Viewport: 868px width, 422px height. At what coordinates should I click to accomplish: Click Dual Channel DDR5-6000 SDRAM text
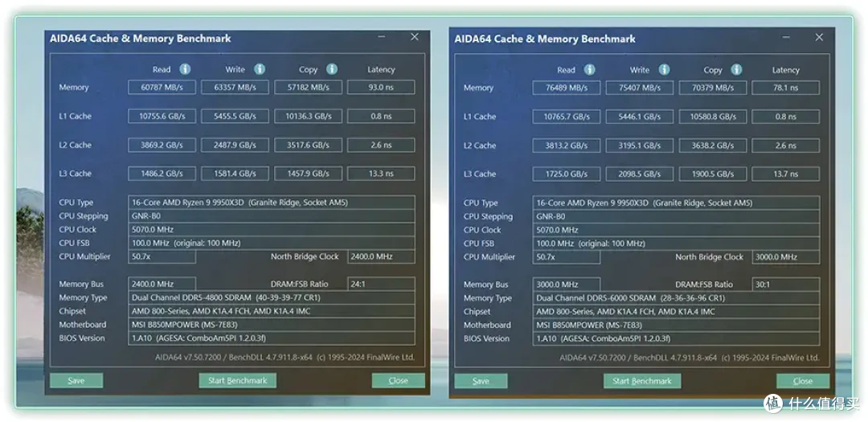tap(596, 298)
